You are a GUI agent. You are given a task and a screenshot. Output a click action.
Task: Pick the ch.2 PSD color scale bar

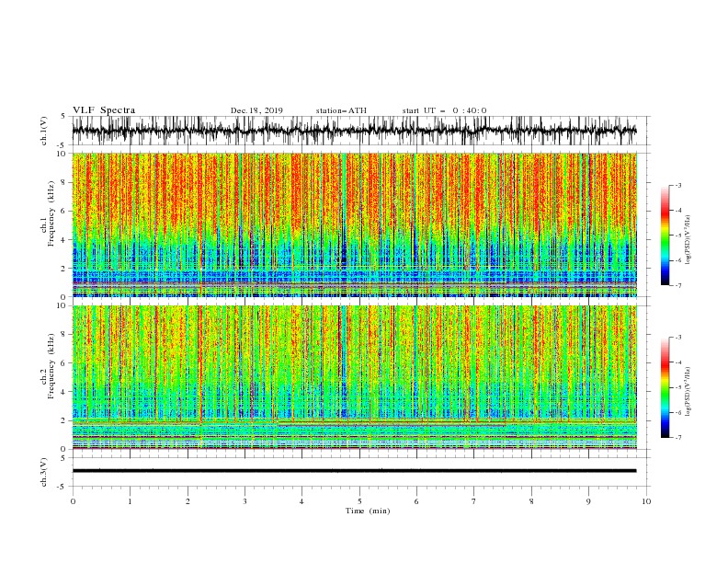pos(665,387)
